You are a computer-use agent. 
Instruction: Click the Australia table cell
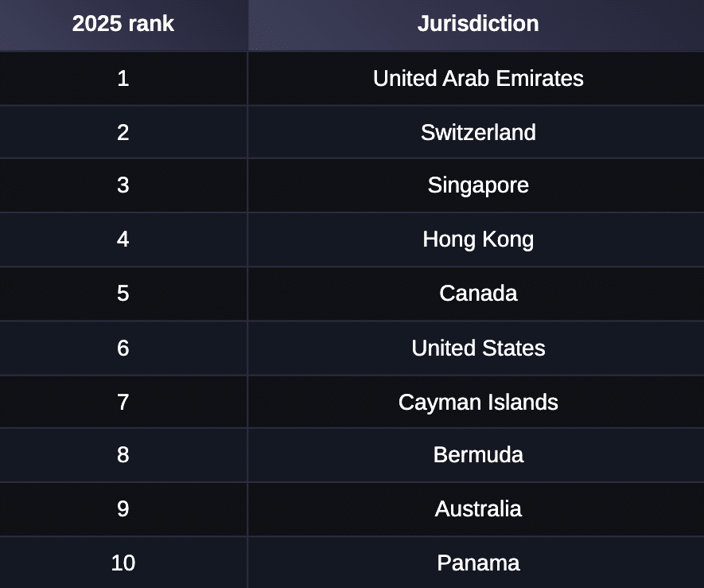pyautogui.click(x=478, y=509)
